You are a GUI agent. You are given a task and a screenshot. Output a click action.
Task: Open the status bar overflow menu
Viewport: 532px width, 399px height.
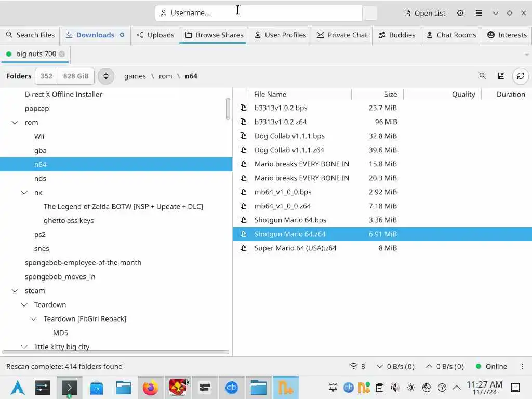pos(523,366)
